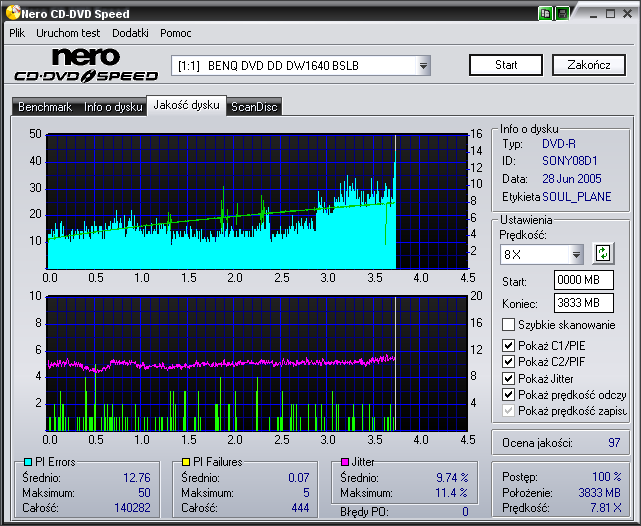Click the cyan PI Errors color swatch
Image resolution: width=641 pixels, height=526 pixels.
tap(28, 462)
